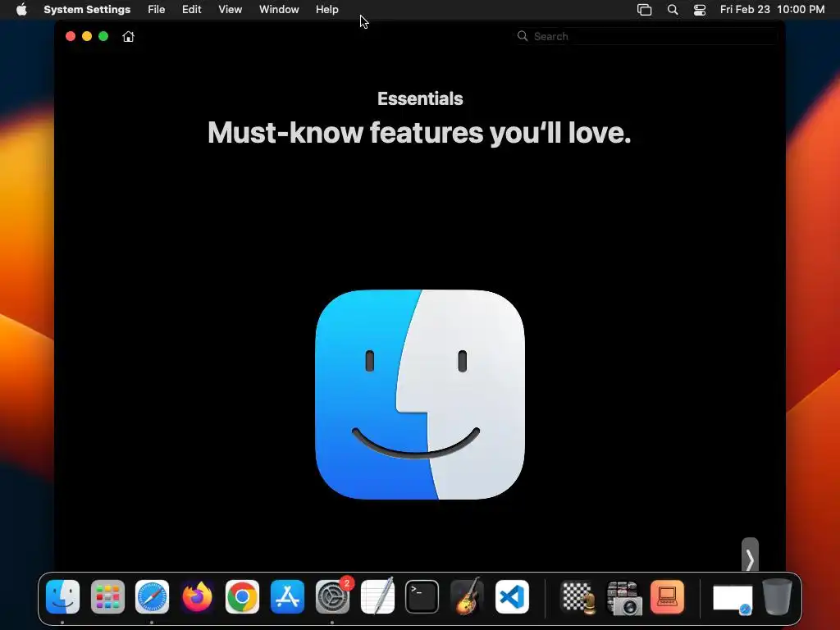Open the Help menu
Viewport: 840px width, 630px height.
326,10
